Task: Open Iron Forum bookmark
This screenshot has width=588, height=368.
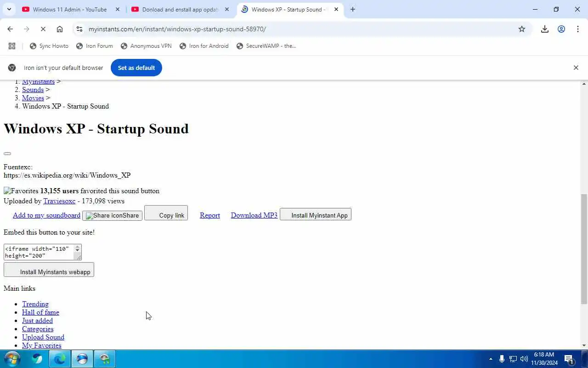Action: pyautogui.click(x=95, y=46)
